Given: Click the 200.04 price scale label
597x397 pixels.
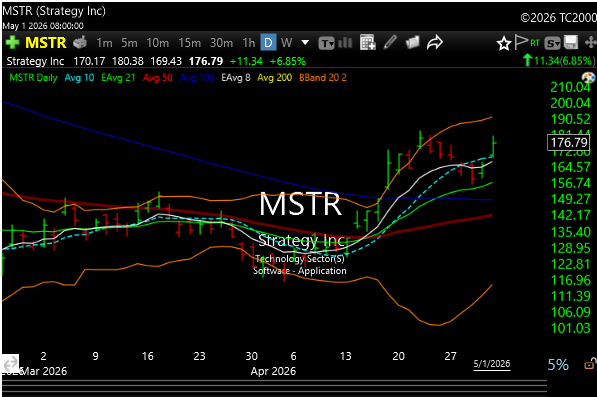Looking at the screenshot, I should pyautogui.click(x=570, y=103).
